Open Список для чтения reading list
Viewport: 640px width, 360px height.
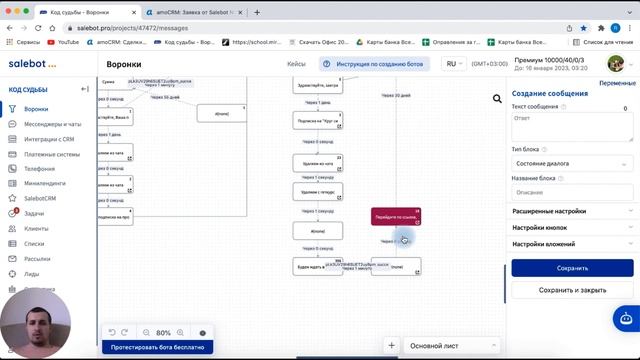(603, 42)
